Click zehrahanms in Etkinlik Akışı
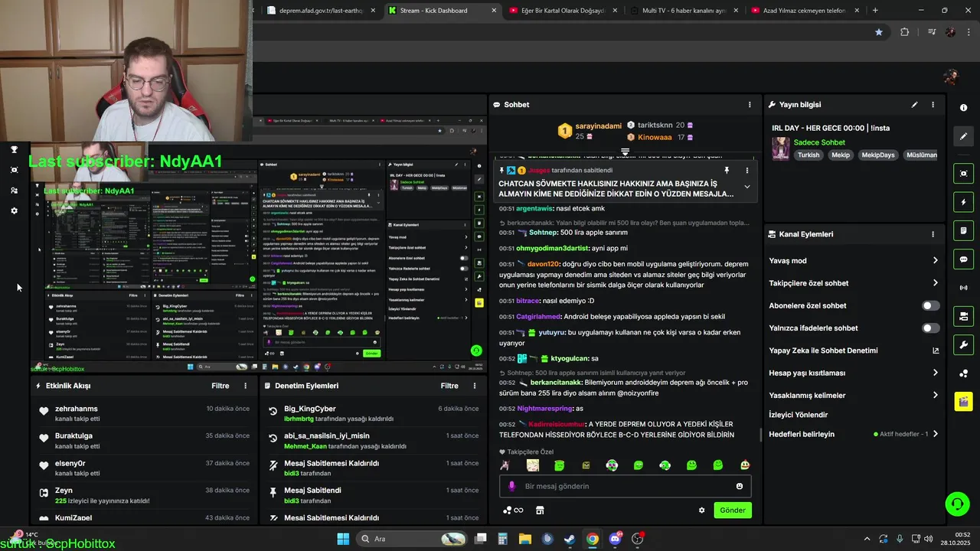The image size is (980, 551). pos(77,409)
